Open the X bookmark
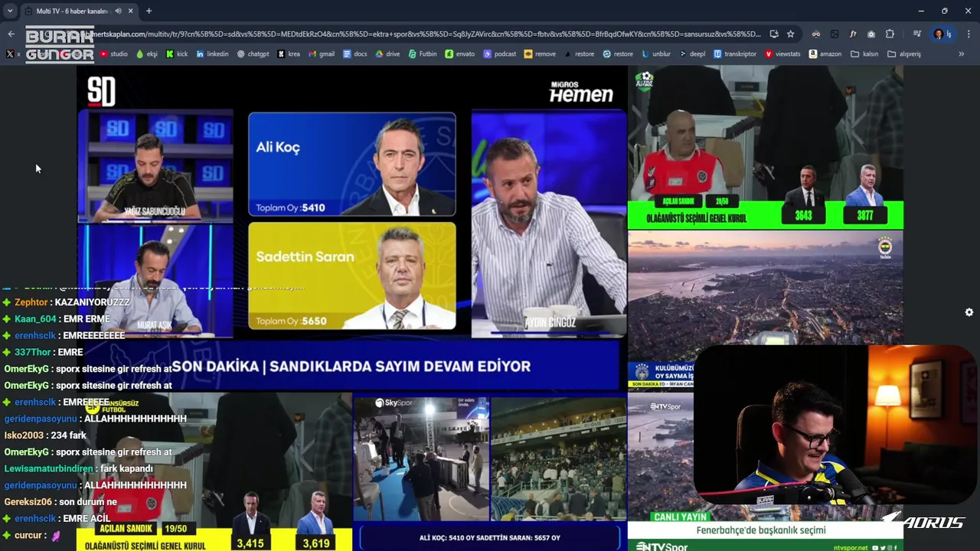The width and height of the screenshot is (980, 551). (13, 54)
